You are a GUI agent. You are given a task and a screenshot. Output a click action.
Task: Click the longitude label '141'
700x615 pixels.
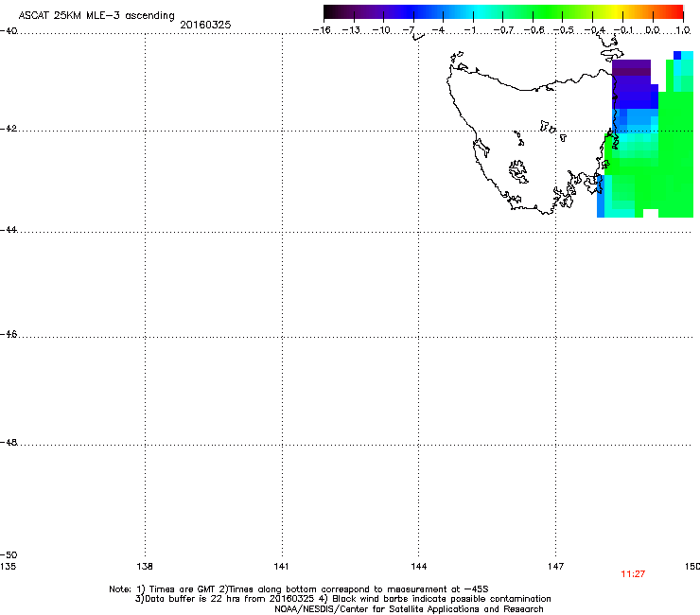tap(281, 567)
